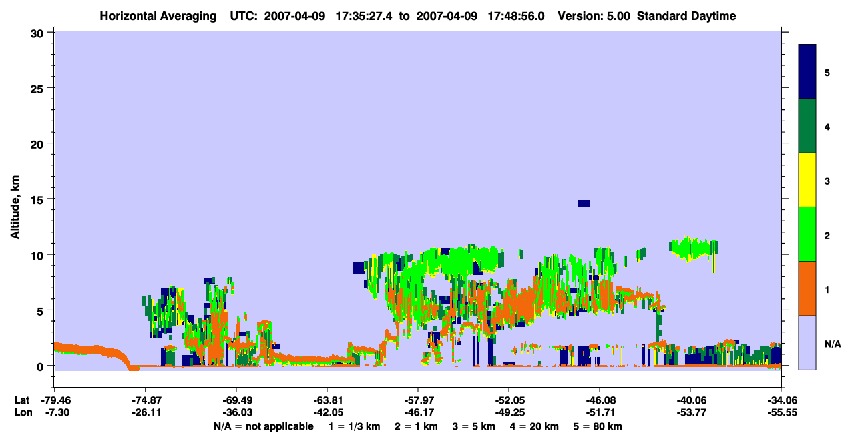Click longitude value -26.11

click(x=145, y=413)
